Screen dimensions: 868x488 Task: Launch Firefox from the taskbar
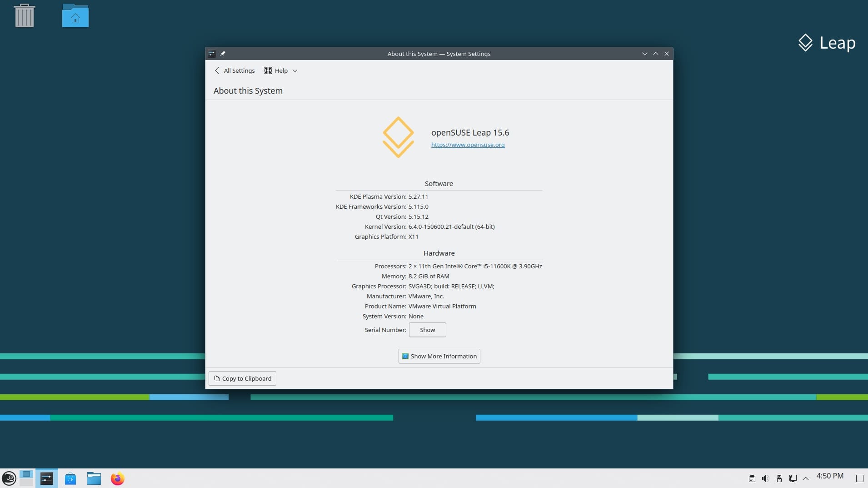tap(117, 478)
